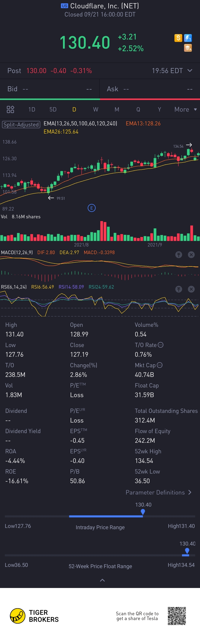Tap the Vol 8.16M shares label
The width and height of the screenshot is (200, 644).
(21, 216)
